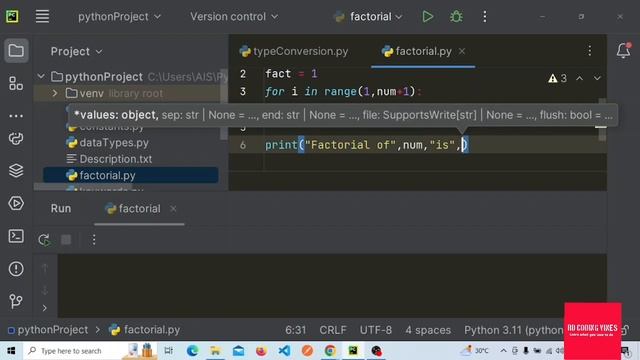Open Google Chrome from the taskbar

point(330,351)
